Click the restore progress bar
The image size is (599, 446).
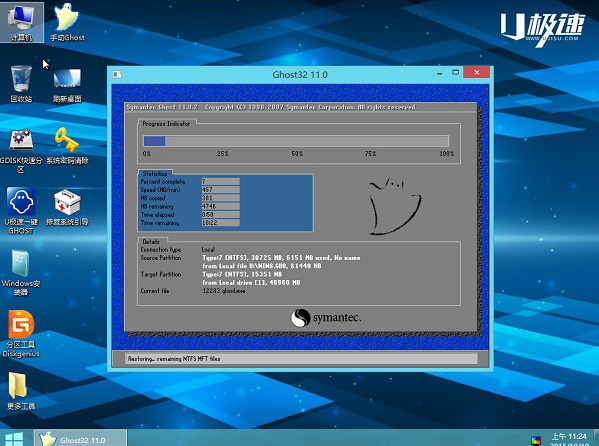(296, 141)
